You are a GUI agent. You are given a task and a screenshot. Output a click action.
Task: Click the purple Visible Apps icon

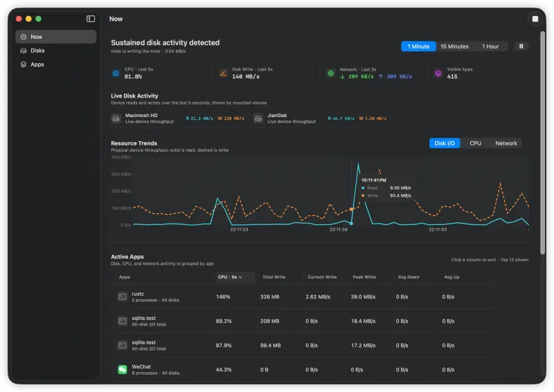point(438,73)
